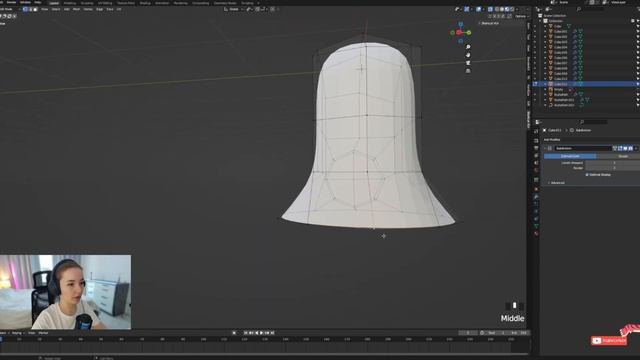Toggle camera view gizmo icon
This screenshot has width=640, height=360.
tap(468, 63)
